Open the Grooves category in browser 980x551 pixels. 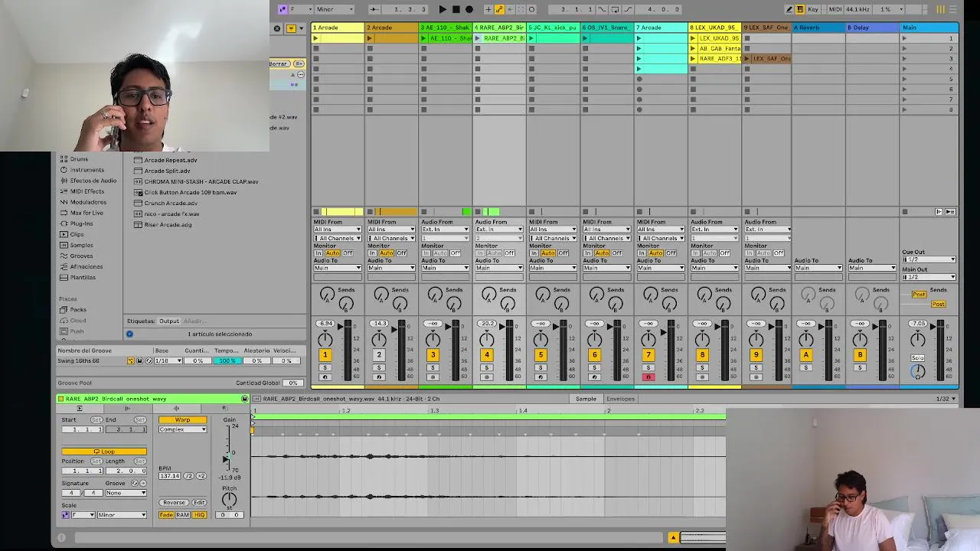[81, 256]
